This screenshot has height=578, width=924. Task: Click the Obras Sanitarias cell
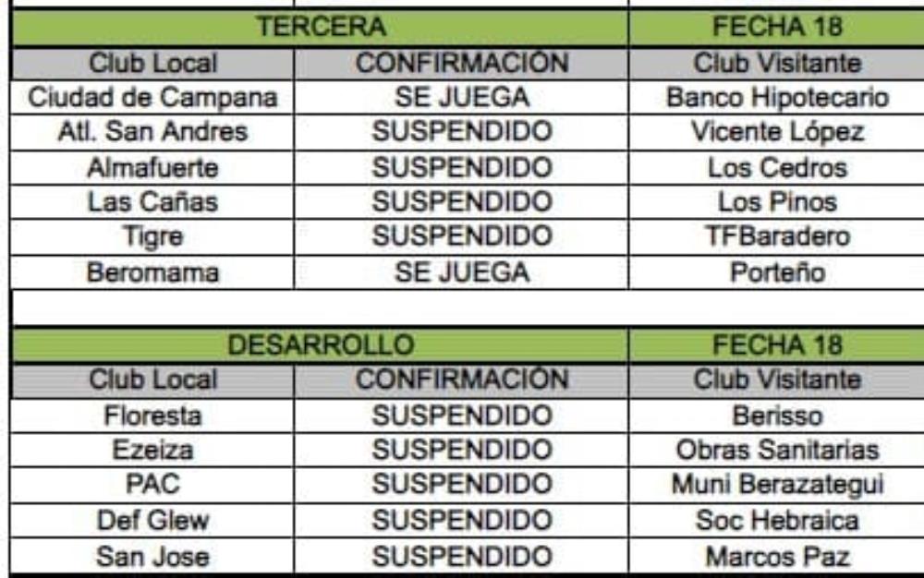777,450
